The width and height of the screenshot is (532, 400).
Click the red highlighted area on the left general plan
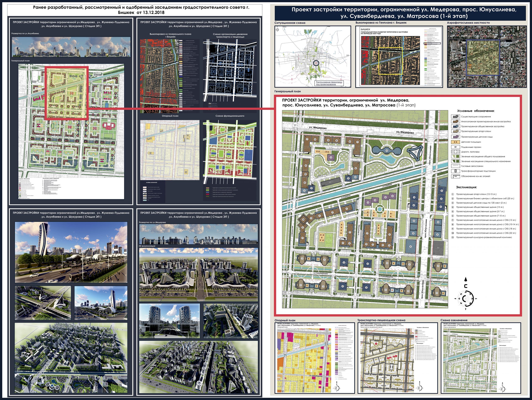click(x=67, y=93)
